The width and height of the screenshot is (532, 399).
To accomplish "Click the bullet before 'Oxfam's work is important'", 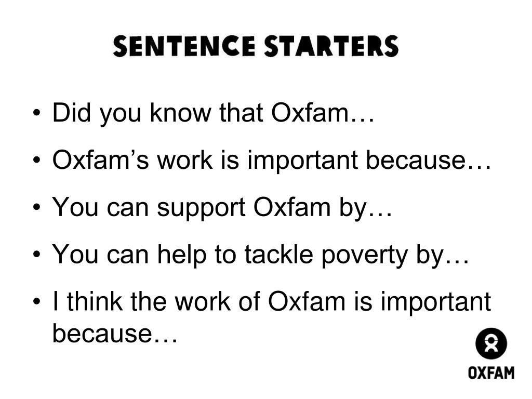I will click(37, 160).
